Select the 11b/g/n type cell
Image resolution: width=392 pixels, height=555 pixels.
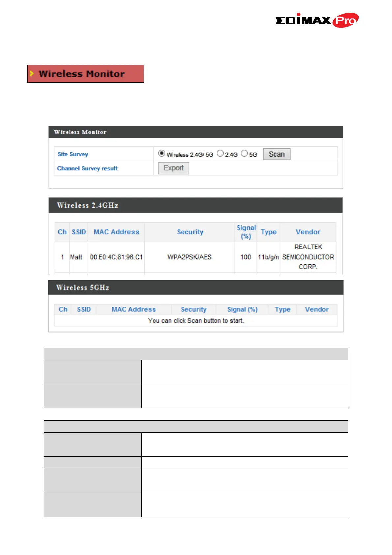(268, 257)
